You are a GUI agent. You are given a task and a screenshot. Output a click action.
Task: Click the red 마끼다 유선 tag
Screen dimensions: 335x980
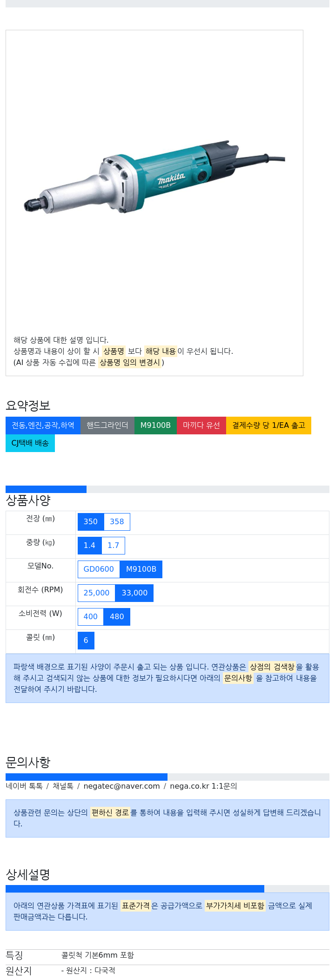[x=201, y=426]
